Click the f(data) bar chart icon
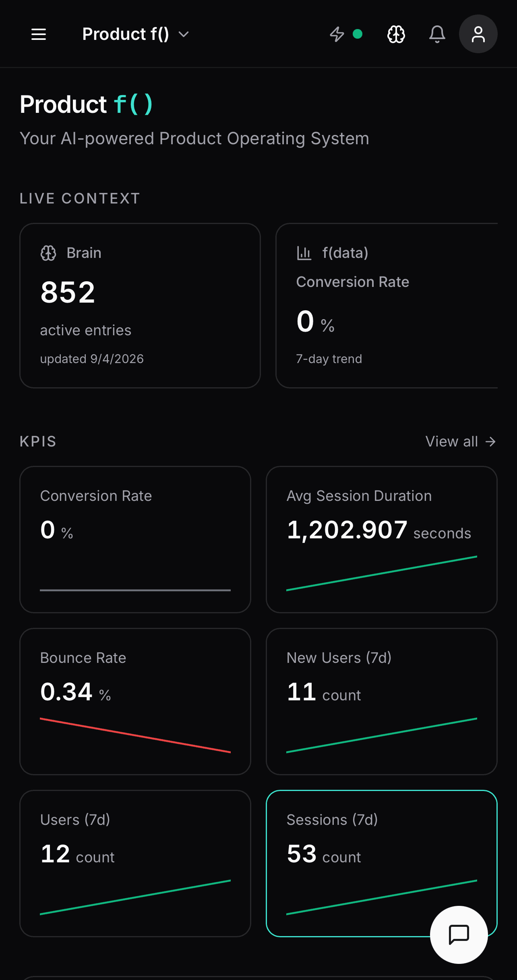 [304, 253]
